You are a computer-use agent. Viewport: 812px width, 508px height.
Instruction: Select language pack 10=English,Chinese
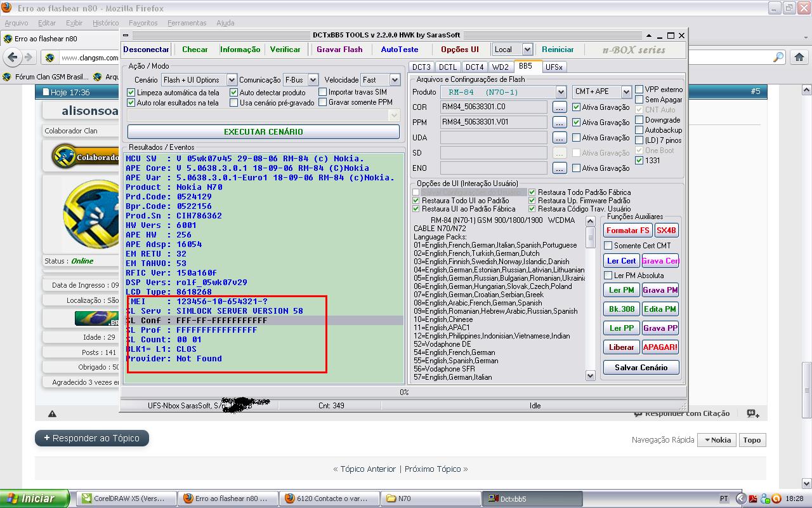tap(443, 319)
